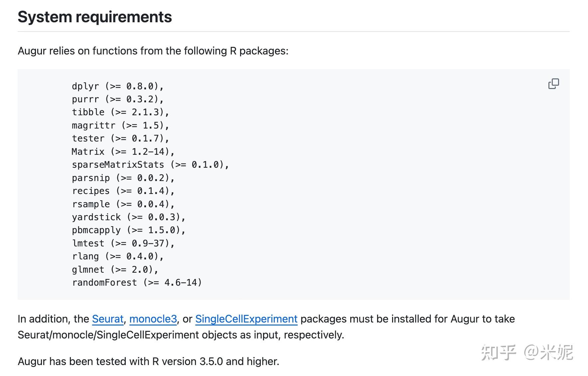Click the purrr version line
The width and height of the screenshot is (588, 376).
coord(118,99)
